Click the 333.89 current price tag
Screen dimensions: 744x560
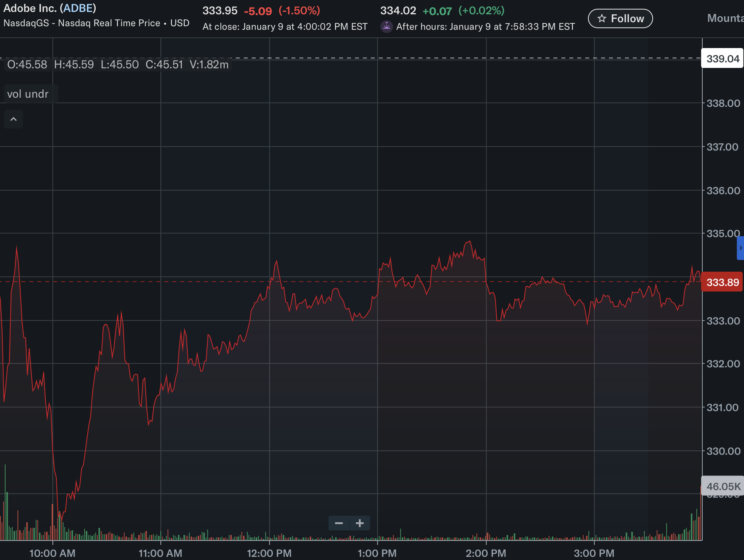point(722,282)
